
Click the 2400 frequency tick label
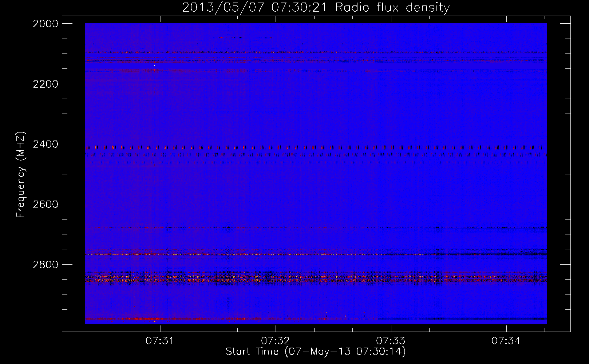(46, 145)
